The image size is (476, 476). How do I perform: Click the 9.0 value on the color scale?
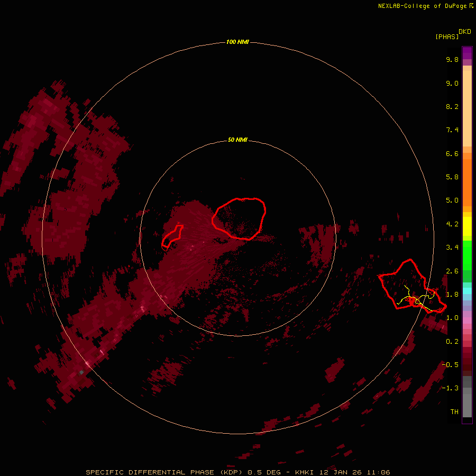(x=452, y=84)
